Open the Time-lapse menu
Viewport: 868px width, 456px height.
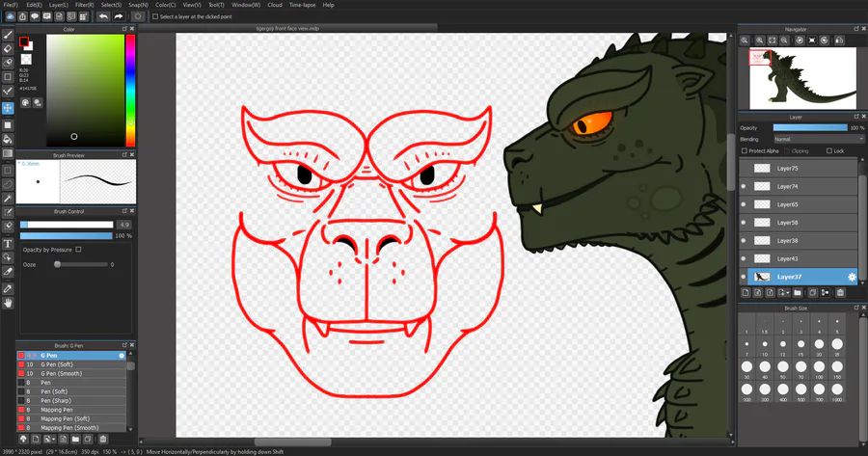pos(302,5)
